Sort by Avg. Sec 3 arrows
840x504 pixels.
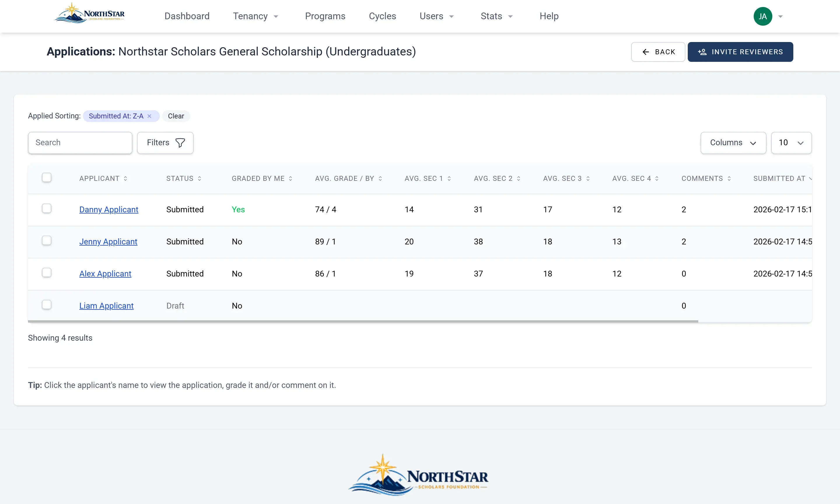pyautogui.click(x=588, y=178)
